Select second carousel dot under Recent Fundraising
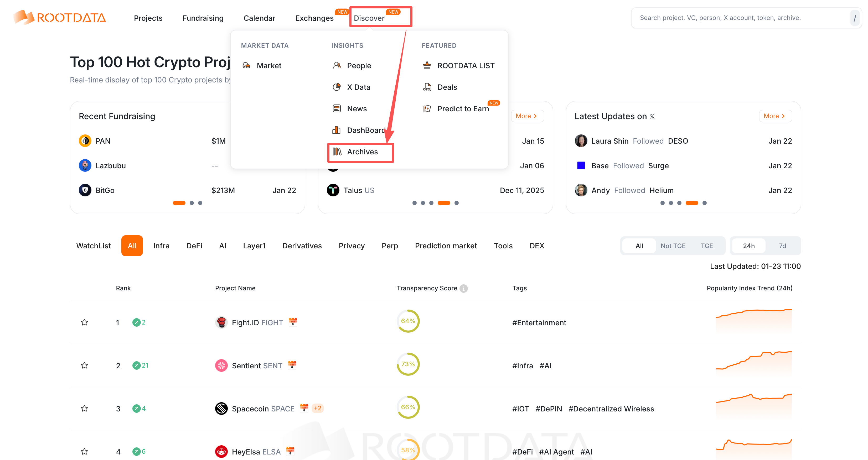The width and height of the screenshot is (868, 460). click(x=192, y=203)
